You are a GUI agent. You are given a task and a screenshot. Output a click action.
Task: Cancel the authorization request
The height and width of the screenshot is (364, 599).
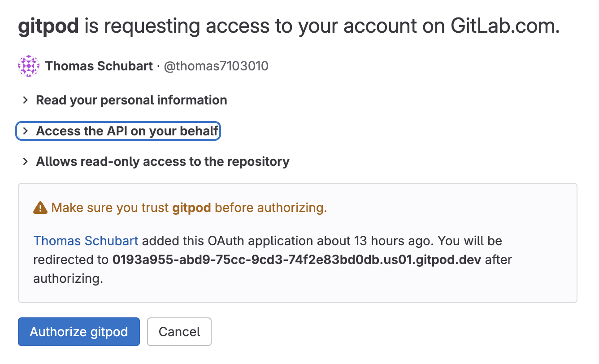tap(179, 332)
